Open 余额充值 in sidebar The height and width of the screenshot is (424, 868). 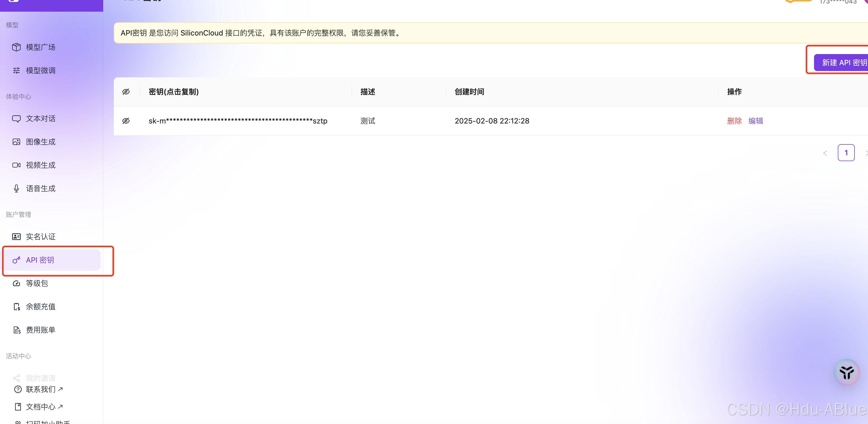pyautogui.click(x=40, y=307)
